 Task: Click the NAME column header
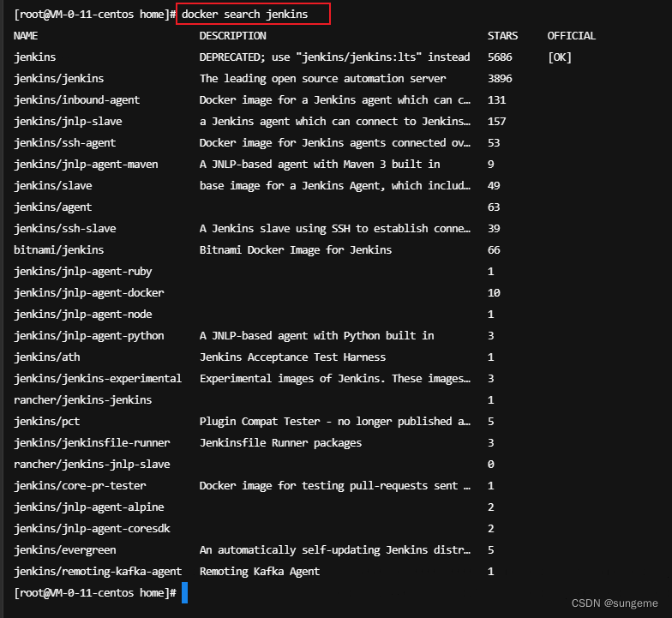26,36
